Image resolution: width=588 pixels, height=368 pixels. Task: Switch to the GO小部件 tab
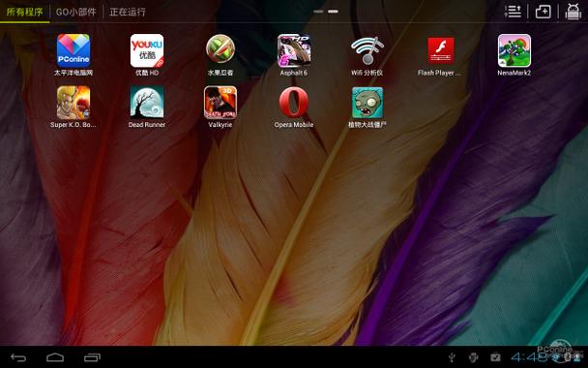coord(76,12)
